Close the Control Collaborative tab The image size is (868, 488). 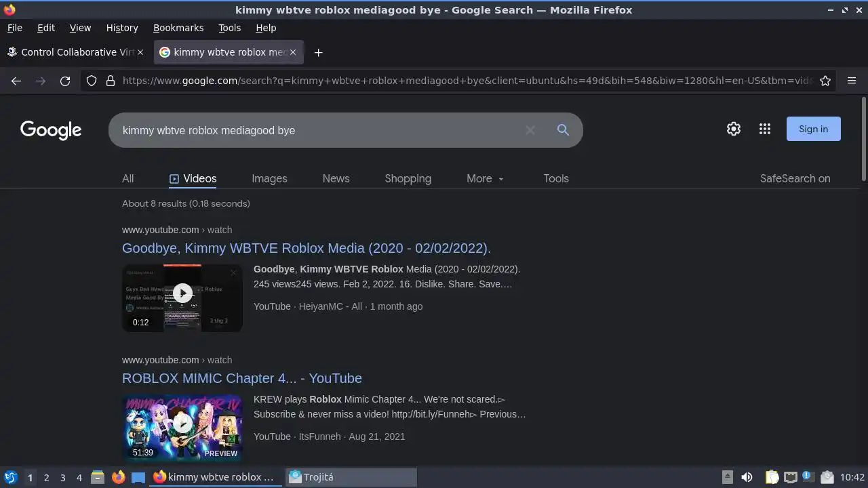pos(140,52)
